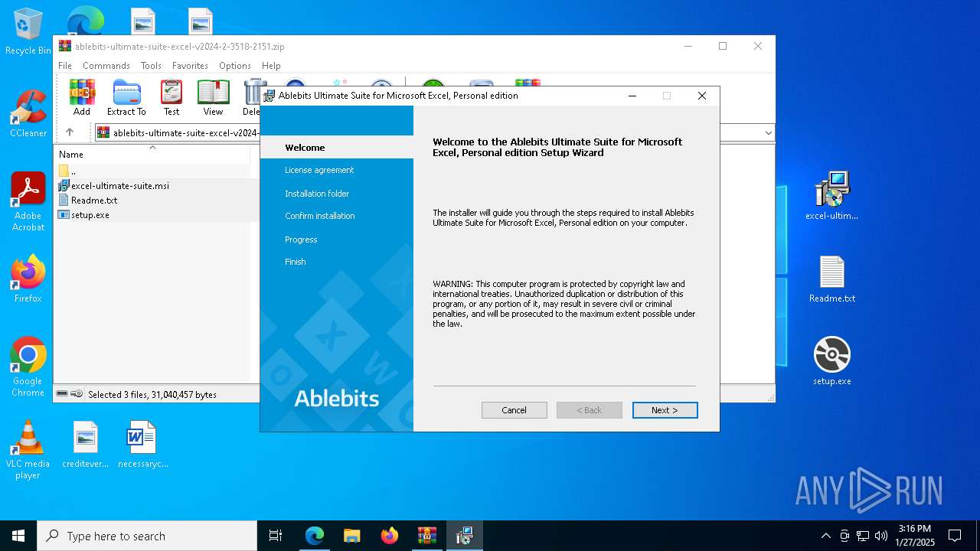
Task: Switch to WinRAR from the taskbar
Action: coord(427,536)
